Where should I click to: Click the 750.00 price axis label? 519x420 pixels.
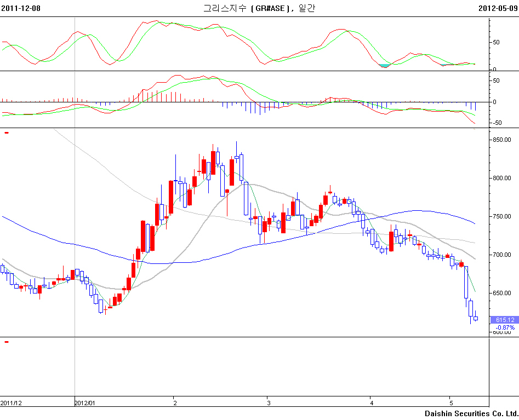coord(501,216)
